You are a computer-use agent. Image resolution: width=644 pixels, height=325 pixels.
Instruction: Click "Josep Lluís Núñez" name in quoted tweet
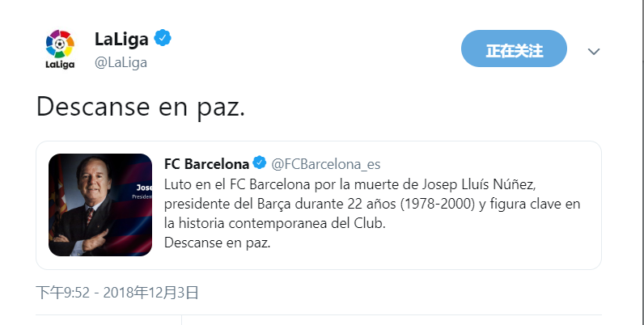[478, 184]
